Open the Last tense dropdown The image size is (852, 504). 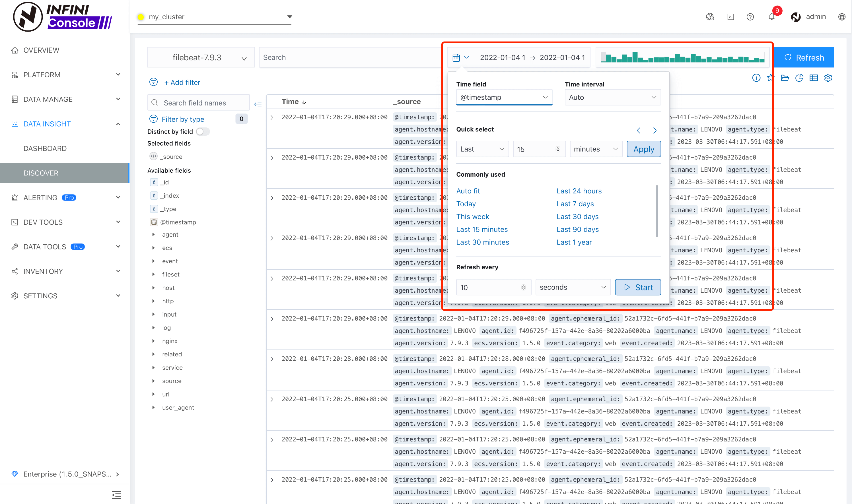point(482,149)
